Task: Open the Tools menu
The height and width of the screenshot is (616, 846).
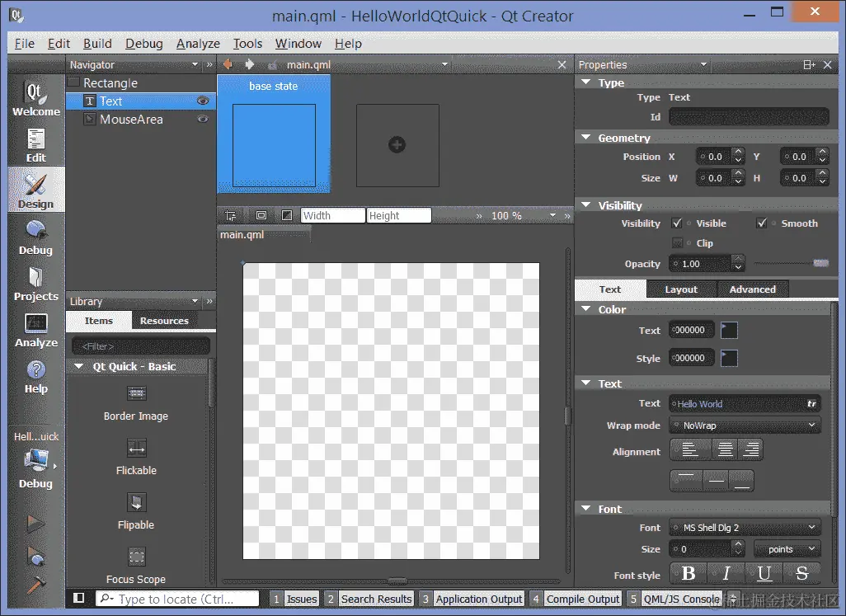Action: [247, 43]
